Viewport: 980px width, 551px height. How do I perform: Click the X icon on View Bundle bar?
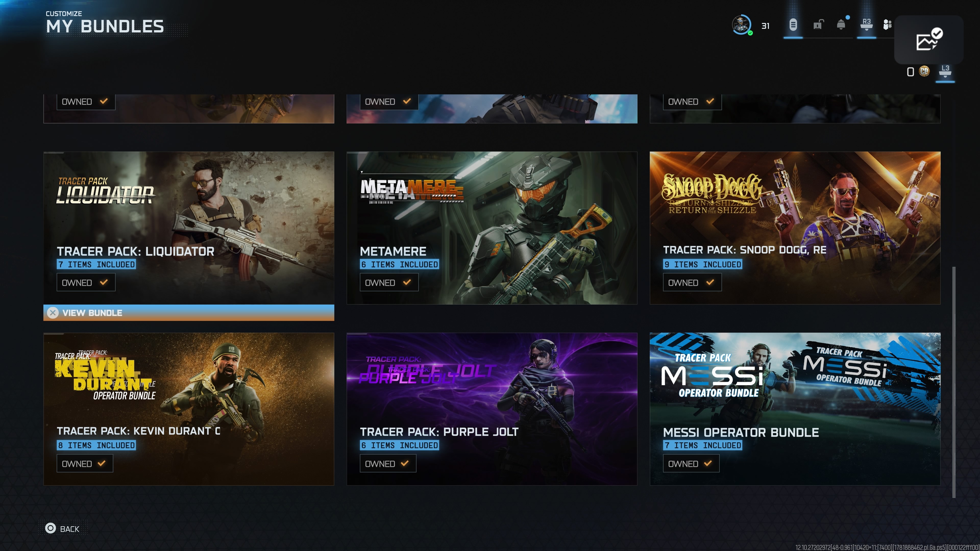click(x=53, y=313)
